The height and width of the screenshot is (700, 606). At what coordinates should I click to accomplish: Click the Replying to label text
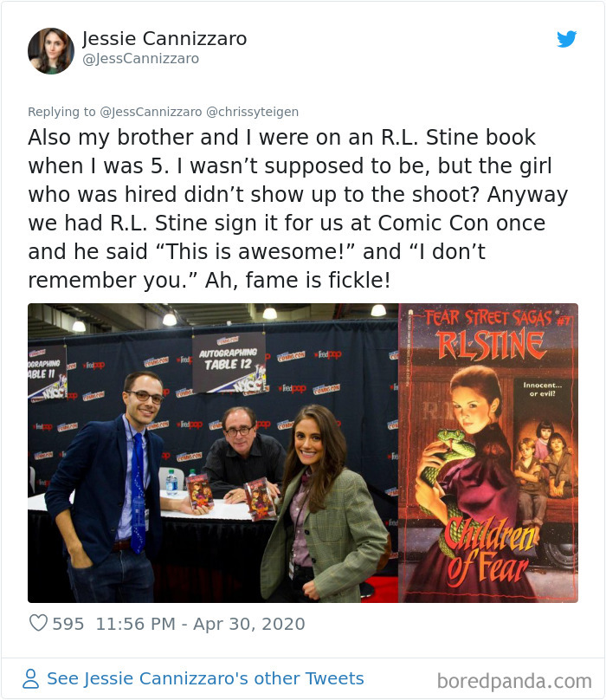61,112
